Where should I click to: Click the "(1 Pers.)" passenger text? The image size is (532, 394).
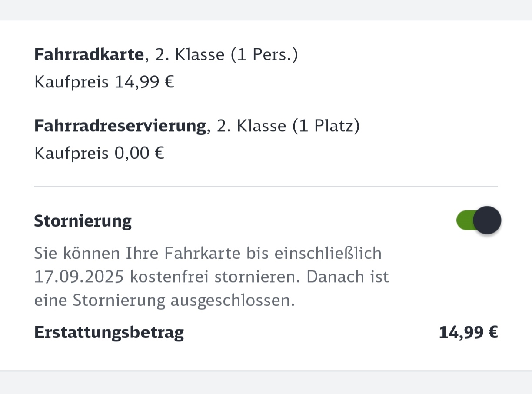(264, 55)
